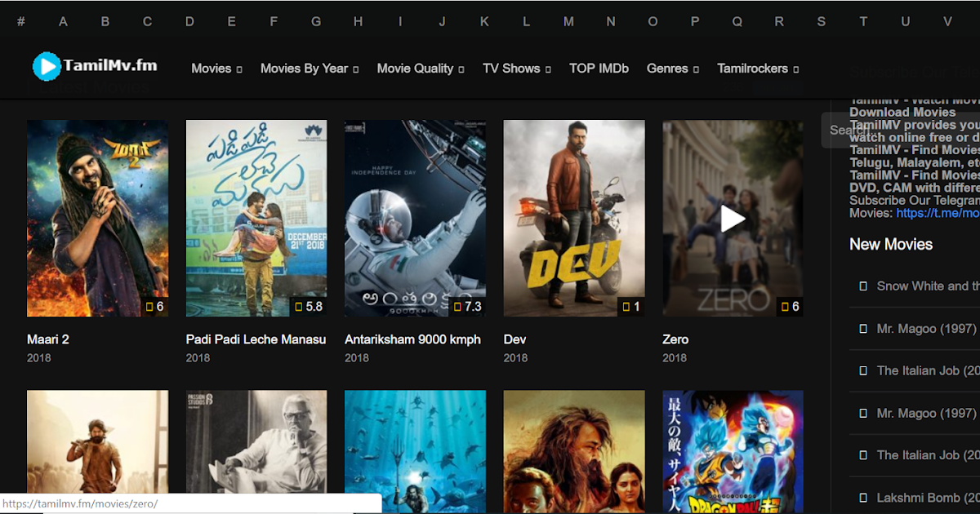Image resolution: width=980 pixels, height=514 pixels.
Task: Open the TOP IMDb page
Action: point(599,69)
